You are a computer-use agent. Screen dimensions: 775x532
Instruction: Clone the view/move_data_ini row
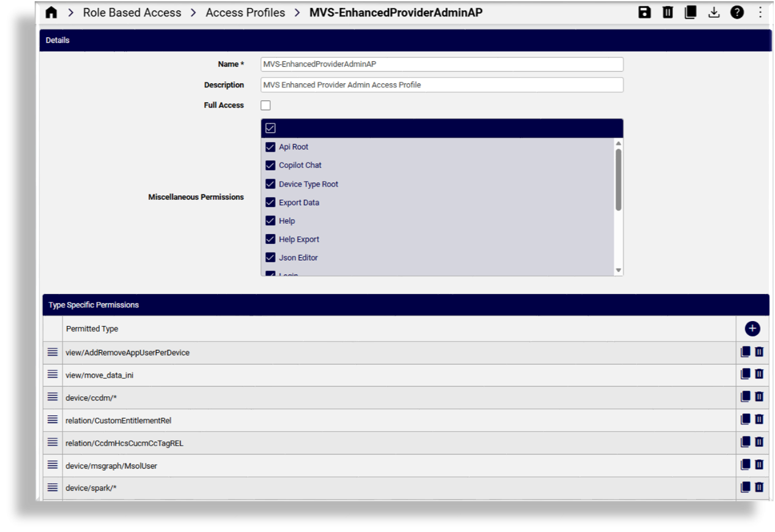pos(745,374)
